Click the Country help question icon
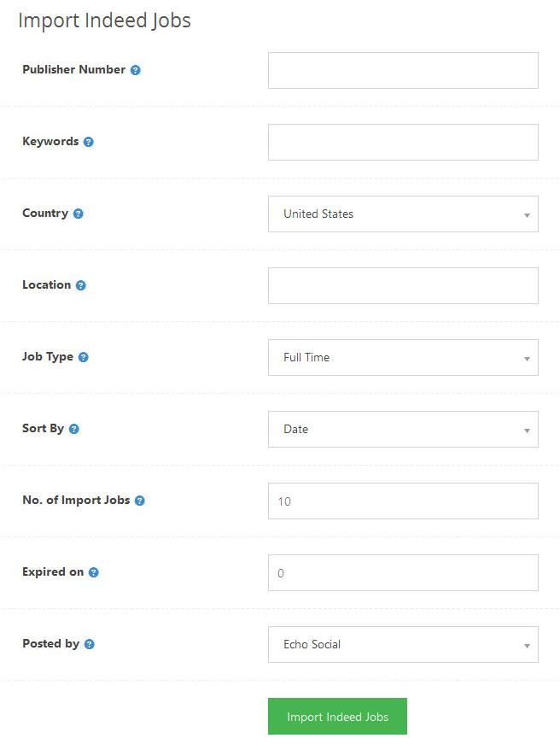Image resolution: width=560 pixels, height=750 pixels. (x=79, y=214)
